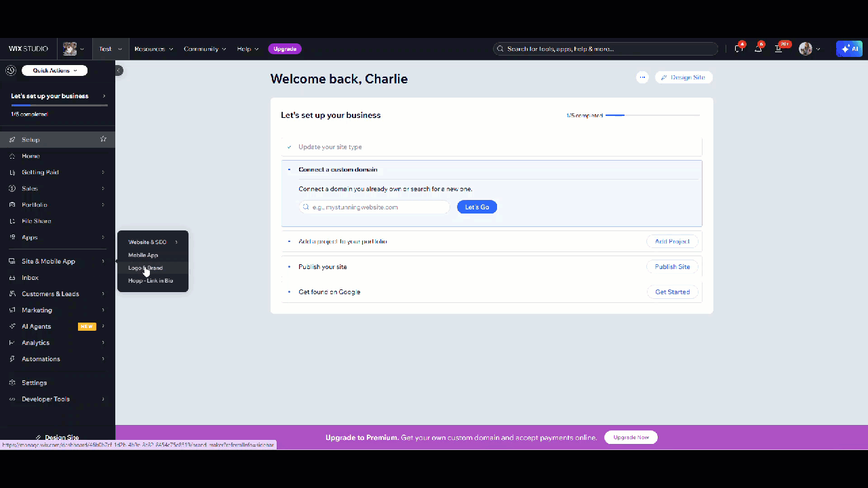868x488 pixels.
Task: Click the AI assistant button
Action: tap(849, 49)
